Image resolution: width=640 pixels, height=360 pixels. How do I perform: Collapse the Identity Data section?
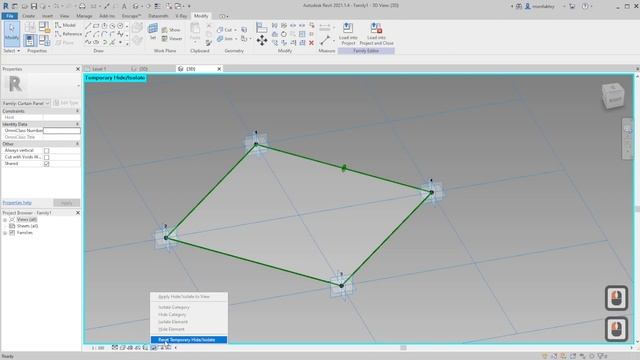[78, 124]
